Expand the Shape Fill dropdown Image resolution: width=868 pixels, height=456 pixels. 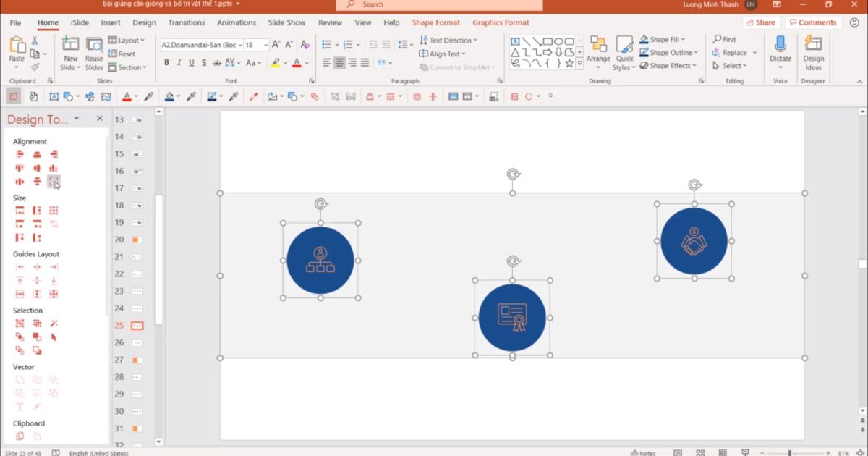(683, 40)
